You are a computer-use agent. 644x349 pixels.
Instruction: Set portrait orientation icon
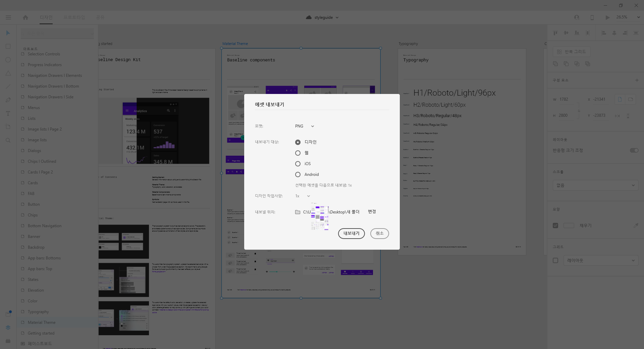click(x=620, y=99)
